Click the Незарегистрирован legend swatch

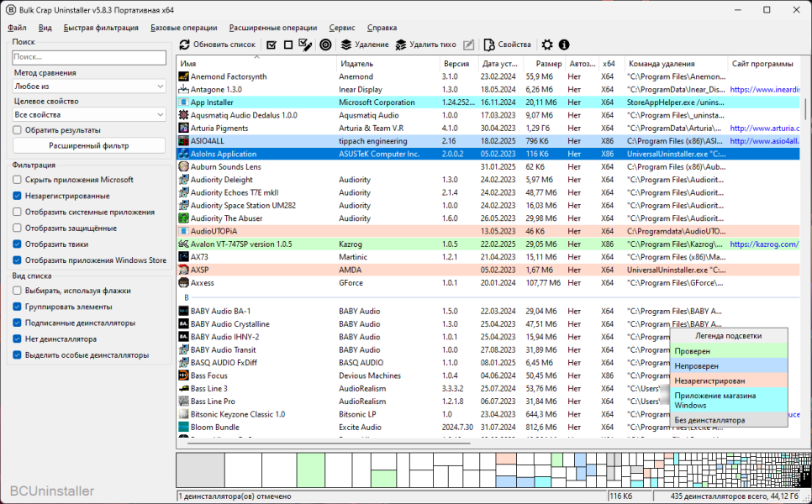click(729, 381)
